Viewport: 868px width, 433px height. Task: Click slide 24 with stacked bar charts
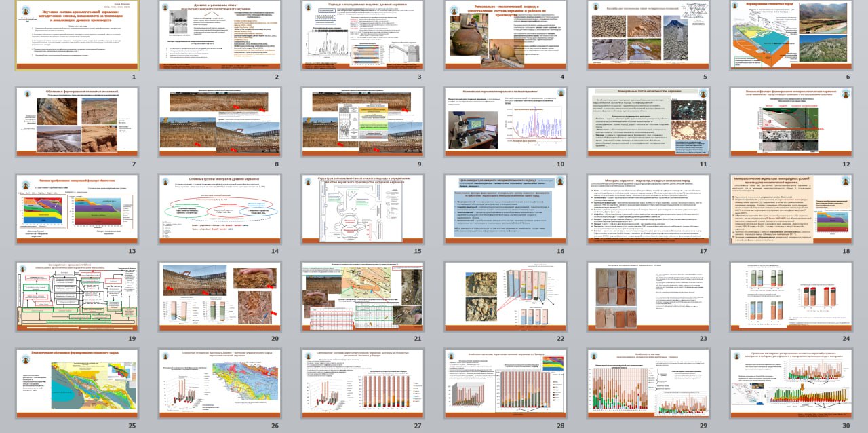pyautogui.click(x=791, y=296)
